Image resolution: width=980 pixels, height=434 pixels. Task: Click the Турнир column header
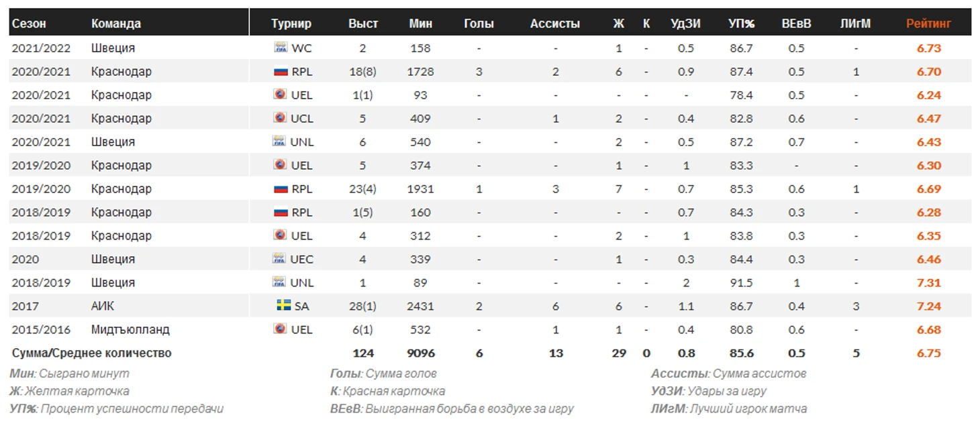click(291, 23)
